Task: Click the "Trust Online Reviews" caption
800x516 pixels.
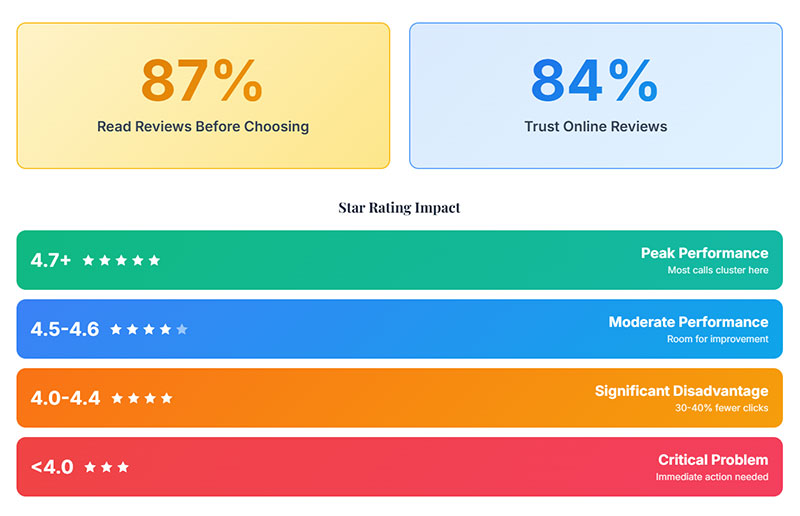Action: [x=596, y=127]
